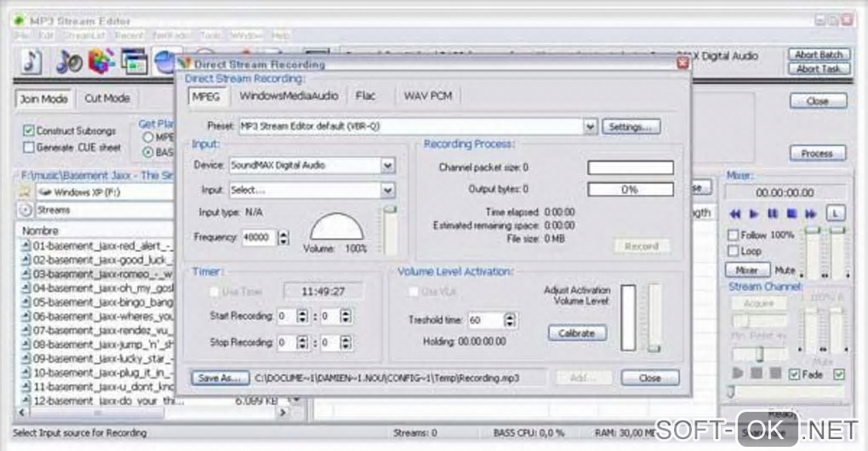Toggle the Fade checkbox
This screenshot has width=868, height=451.
point(794,374)
